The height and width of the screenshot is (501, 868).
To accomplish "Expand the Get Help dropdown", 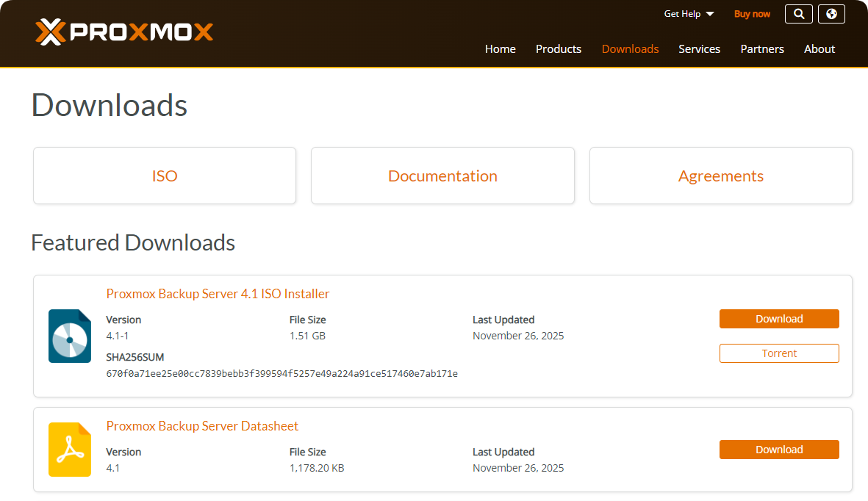I will tap(689, 14).
